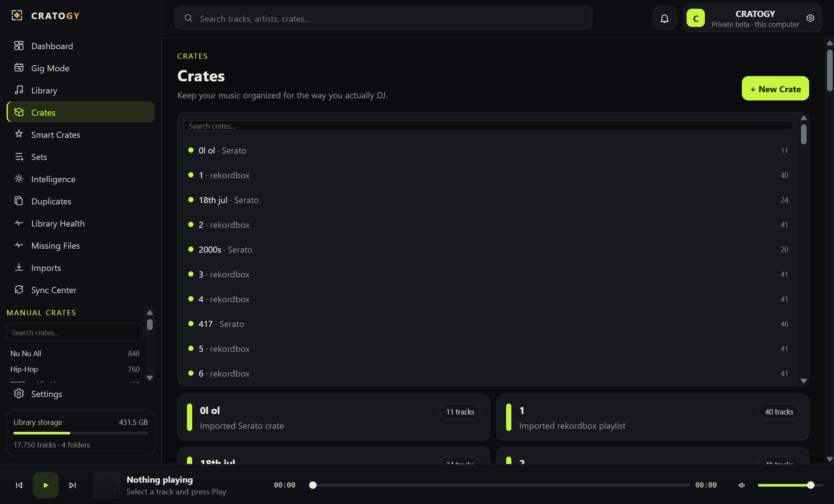Start playback with the Play button
The height and width of the screenshot is (504, 834).
click(x=46, y=485)
